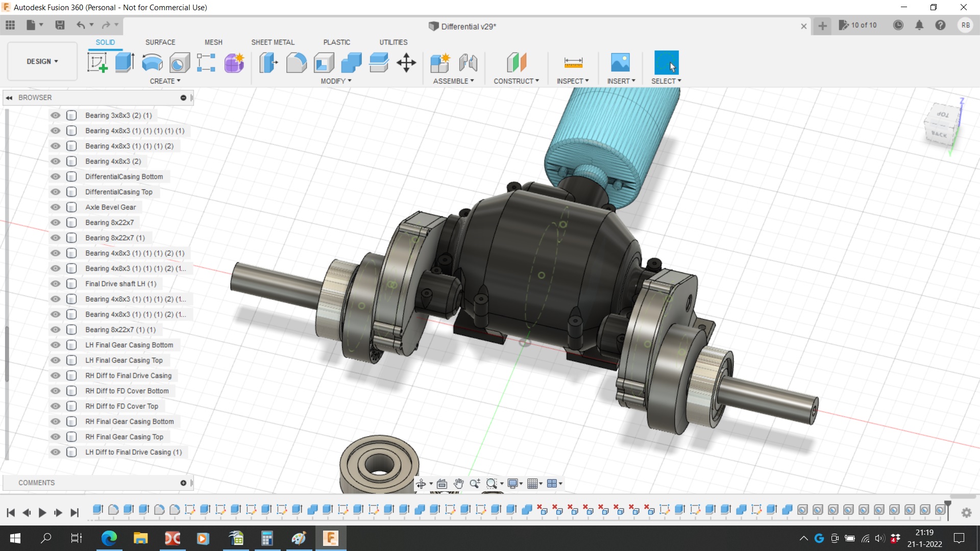Select the Move/Copy tool icon
Viewport: 980px width, 551px height.
point(406,63)
